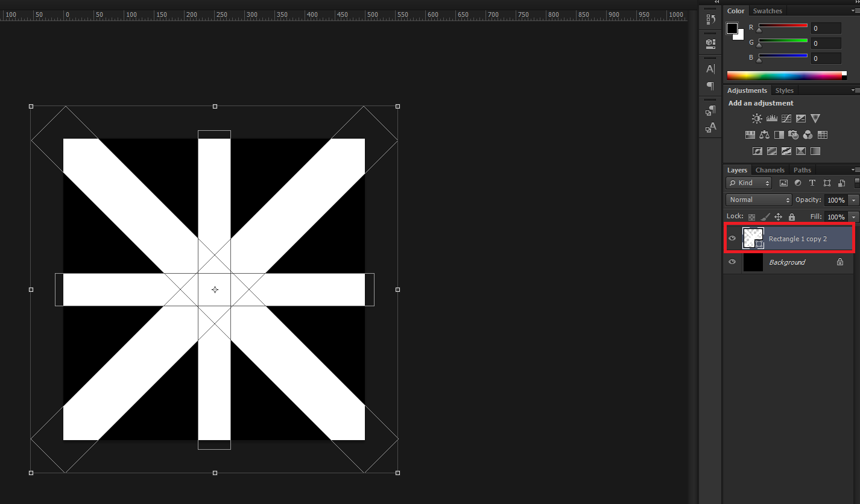Image resolution: width=860 pixels, height=504 pixels.
Task: Add a Levels adjustment
Action: coord(771,119)
